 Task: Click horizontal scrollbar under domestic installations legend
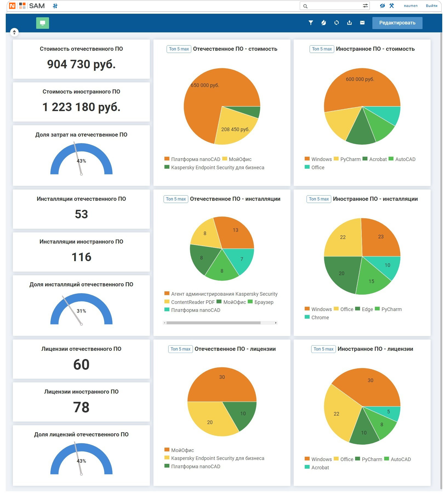213,323
